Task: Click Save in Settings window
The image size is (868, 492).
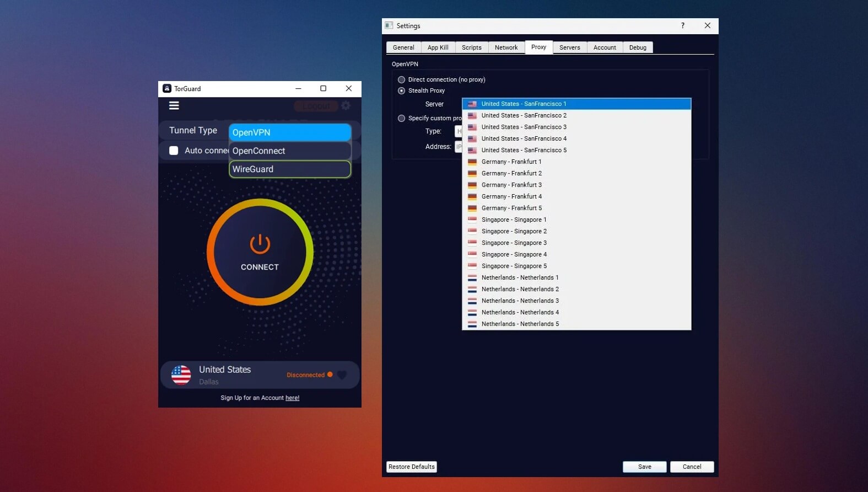Action: (645, 467)
